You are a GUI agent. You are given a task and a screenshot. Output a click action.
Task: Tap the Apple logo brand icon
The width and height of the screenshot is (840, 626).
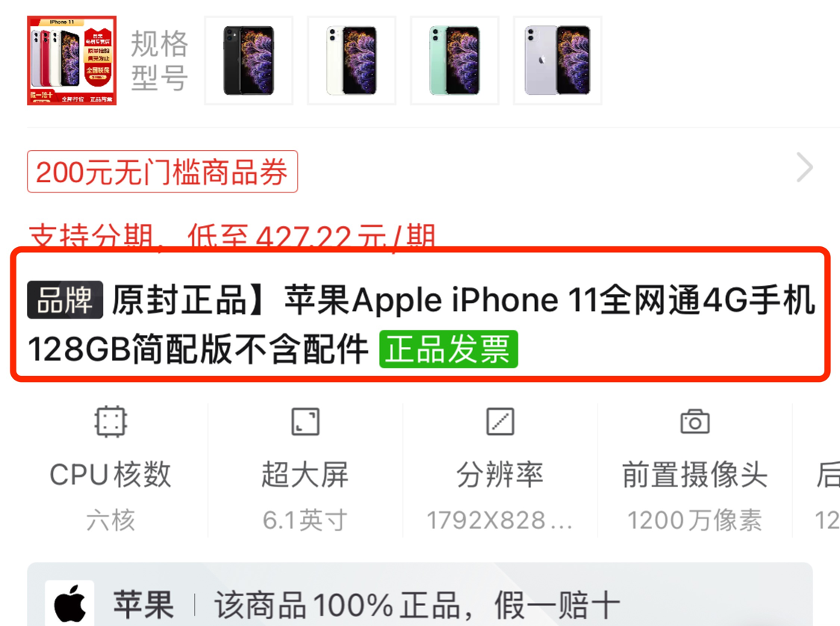click(69, 604)
